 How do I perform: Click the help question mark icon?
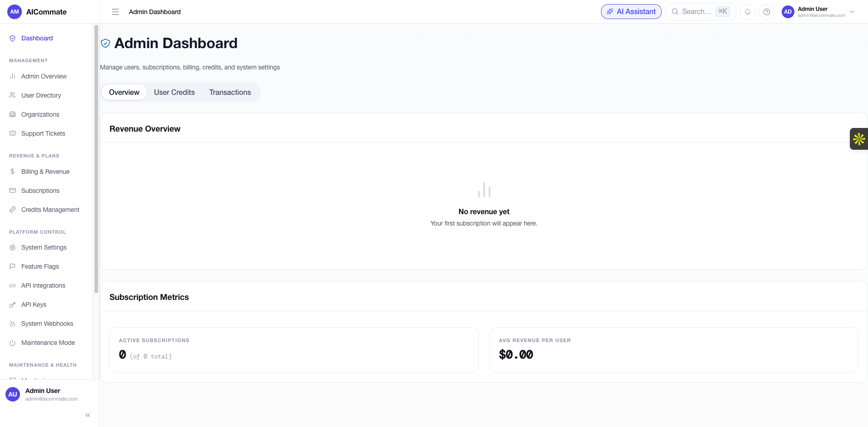pyautogui.click(x=767, y=12)
